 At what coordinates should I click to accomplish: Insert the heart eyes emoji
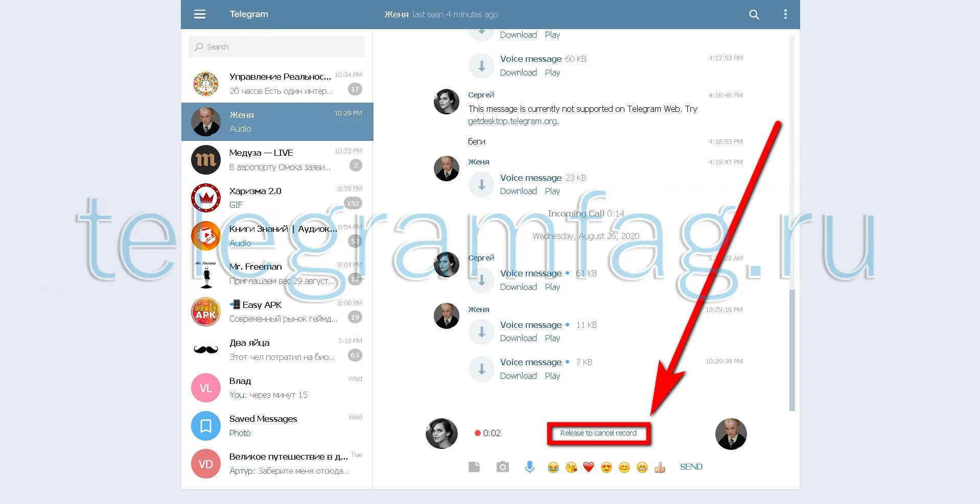click(606, 467)
